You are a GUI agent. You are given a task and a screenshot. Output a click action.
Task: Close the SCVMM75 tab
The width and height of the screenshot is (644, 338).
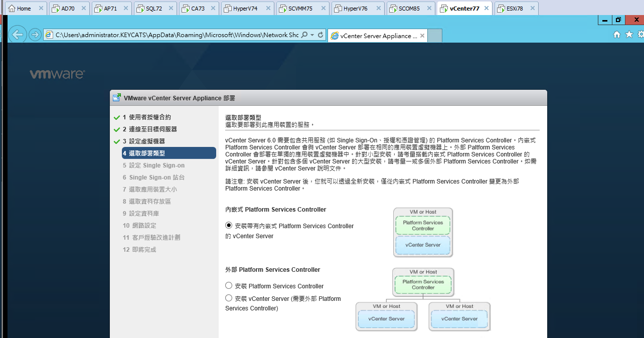323,9
